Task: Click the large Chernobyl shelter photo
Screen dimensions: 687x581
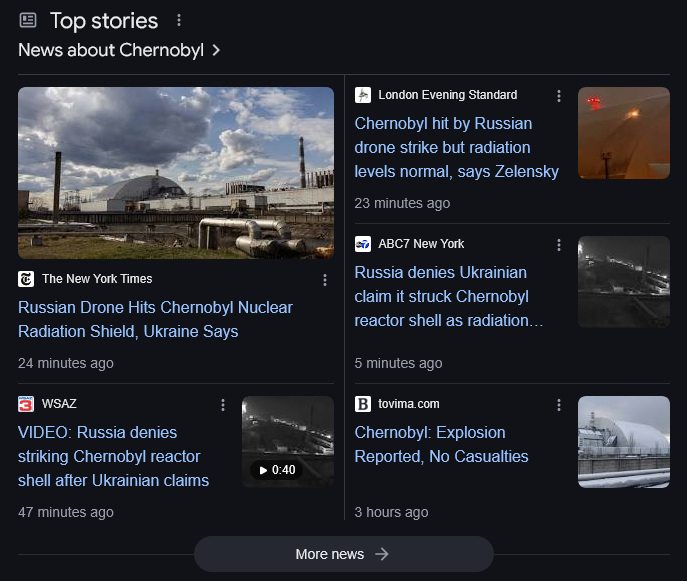Action: tap(176, 173)
